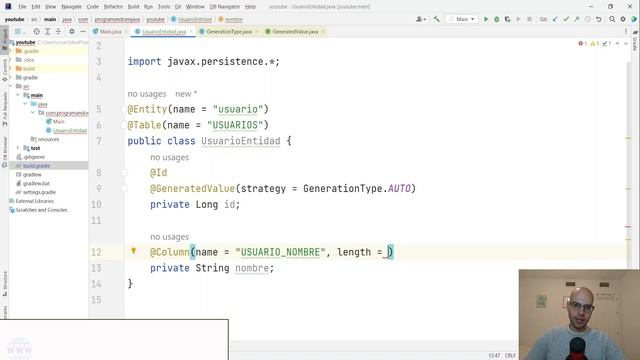Expand the .idea folder
The width and height of the screenshot is (640, 360).
(x=11, y=60)
